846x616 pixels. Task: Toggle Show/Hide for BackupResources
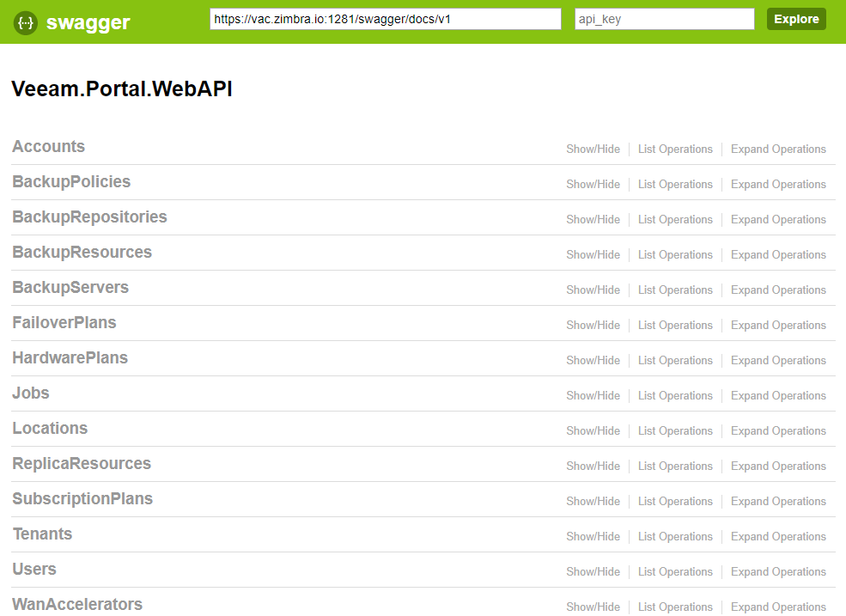coord(593,255)
